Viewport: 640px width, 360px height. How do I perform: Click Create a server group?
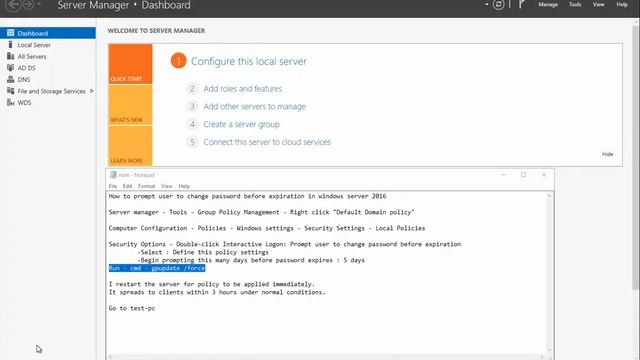[x=241, y=124]
